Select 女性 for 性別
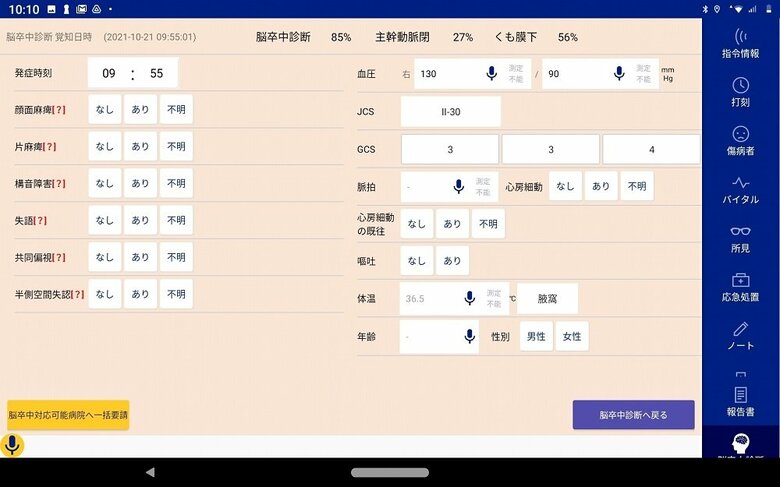Image resolution: width=780 pixels, height=487 pixels. point(572,336)
